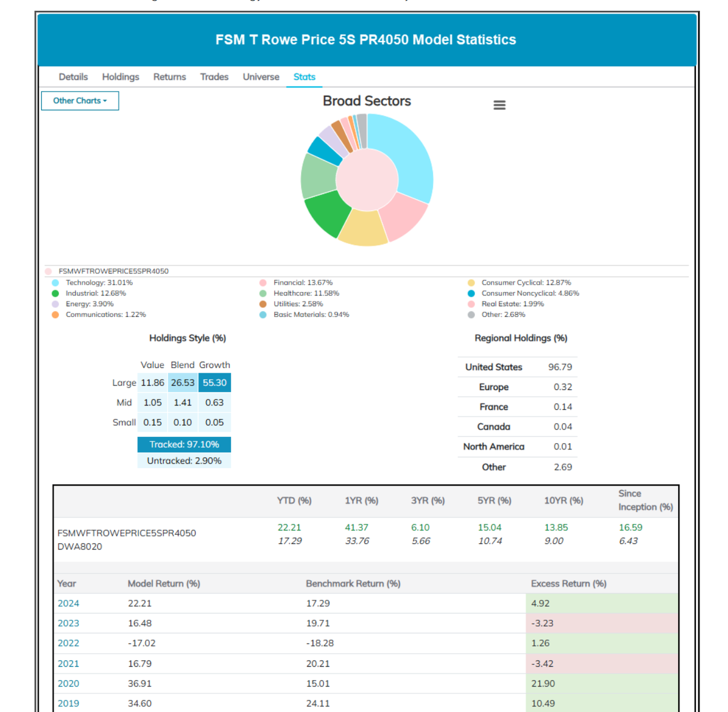This screenshot has width=728, height=712.
Task: Click the United States 96.79 row
Action: coord(517,367)
